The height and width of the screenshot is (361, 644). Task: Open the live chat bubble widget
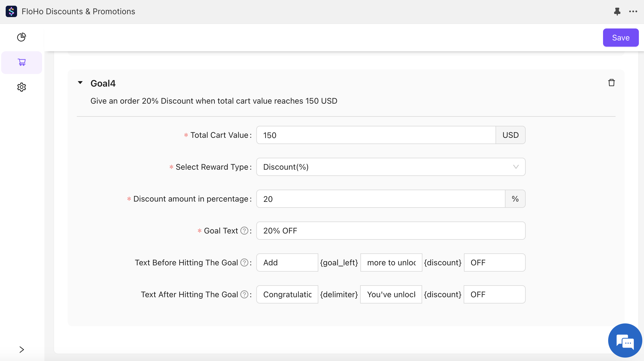(x=625, y=341)
